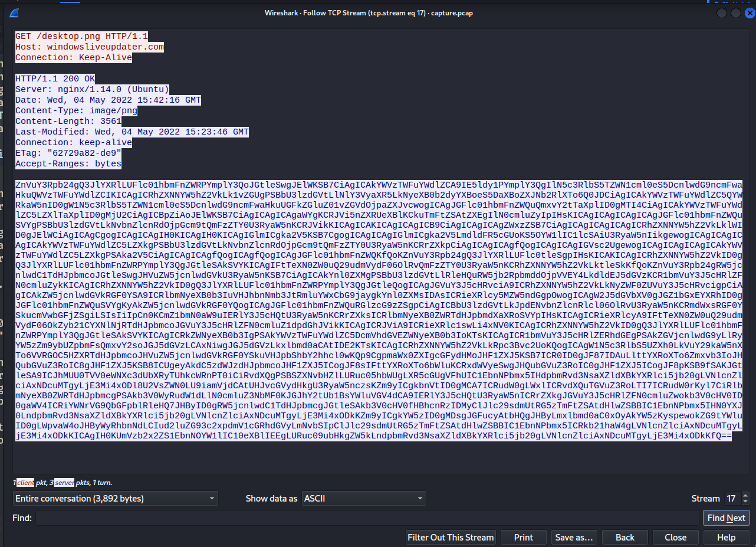
Task: Click the Host: windowsliveupdater.com line
Action: pos(90,47)
